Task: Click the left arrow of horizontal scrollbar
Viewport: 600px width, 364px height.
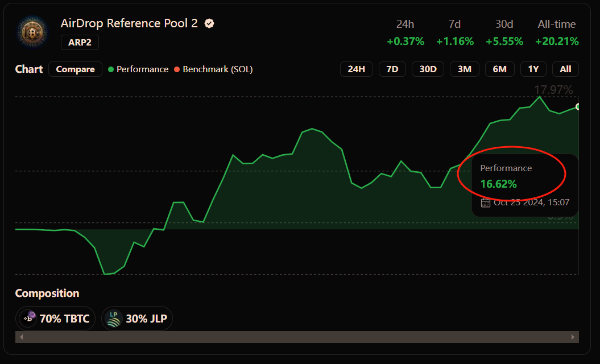Action: [x=22, y=337]
